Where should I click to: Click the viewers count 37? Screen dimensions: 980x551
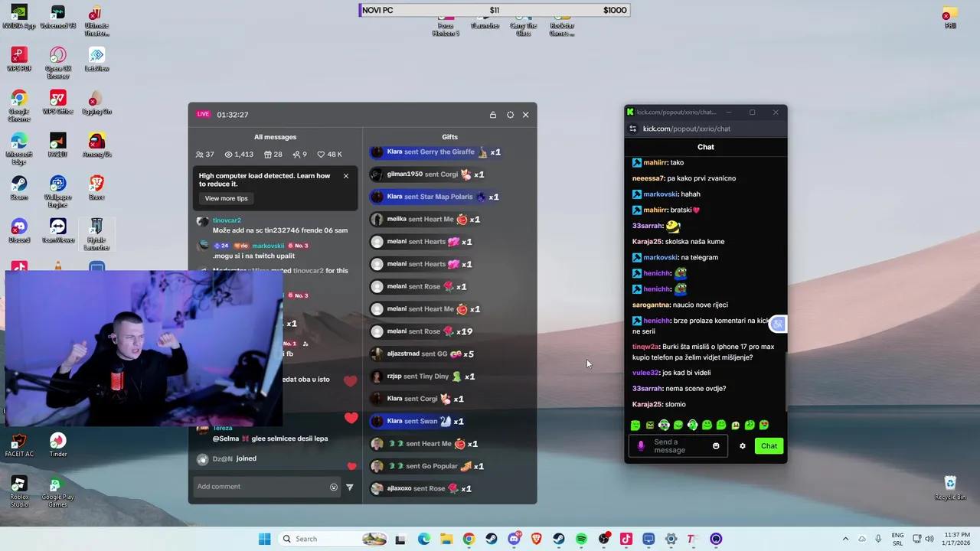(204, 155)
